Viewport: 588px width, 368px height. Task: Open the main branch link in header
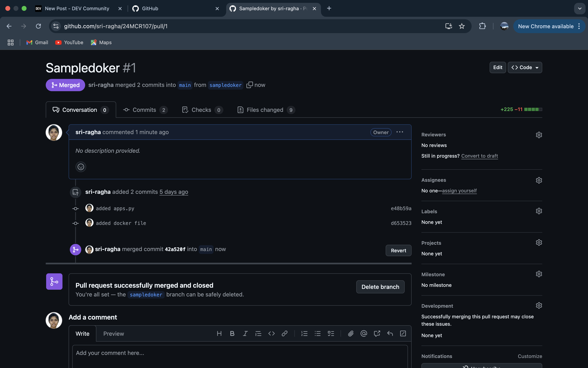point(185,85)
